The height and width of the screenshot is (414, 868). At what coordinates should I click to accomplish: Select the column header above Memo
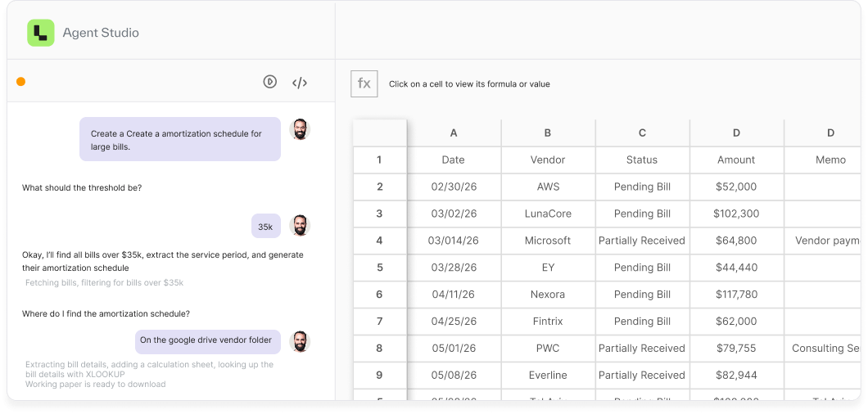(825, 133)
